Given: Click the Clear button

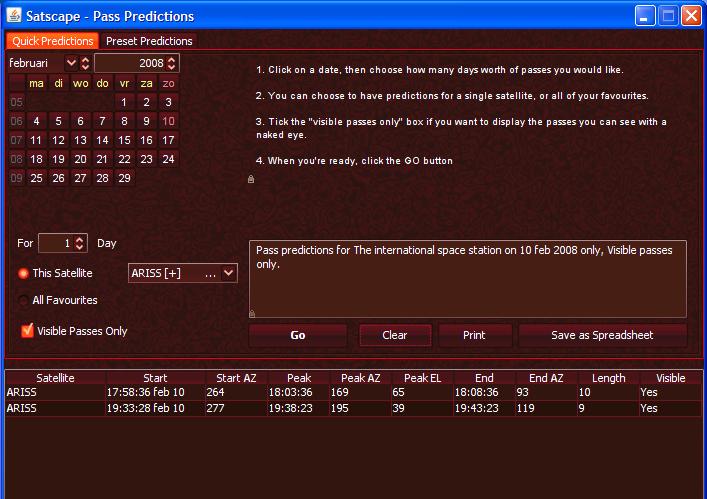Looking at the screenshot, I should 395,335.
